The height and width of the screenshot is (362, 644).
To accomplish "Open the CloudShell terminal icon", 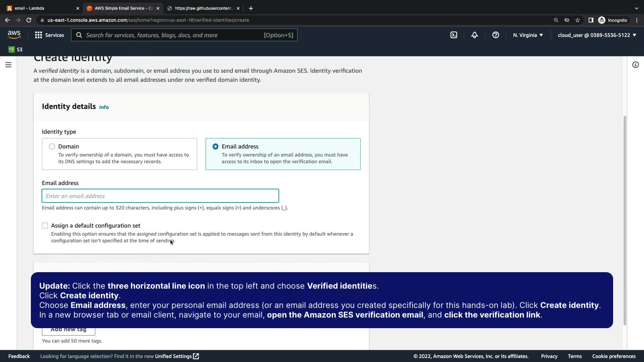I will [453, 35].
